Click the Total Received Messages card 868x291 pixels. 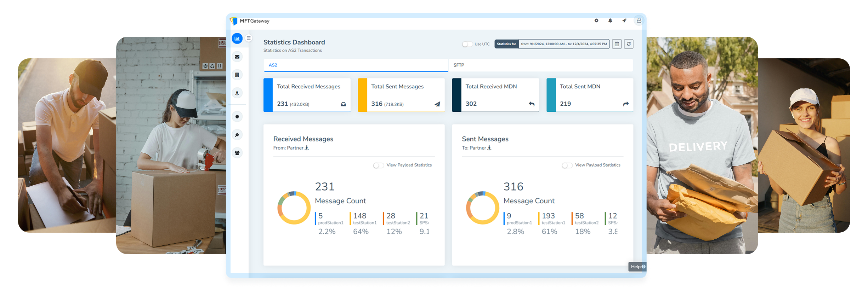[307, 95]
